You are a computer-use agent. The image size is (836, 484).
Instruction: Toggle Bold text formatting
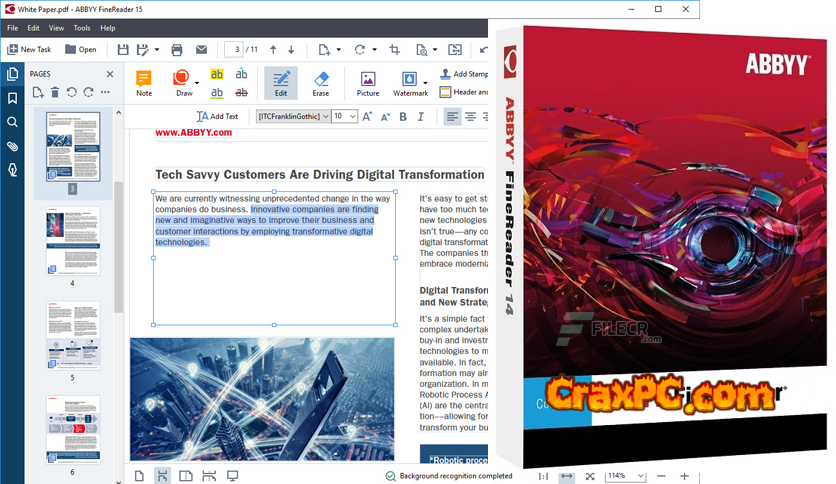[403, 116]
